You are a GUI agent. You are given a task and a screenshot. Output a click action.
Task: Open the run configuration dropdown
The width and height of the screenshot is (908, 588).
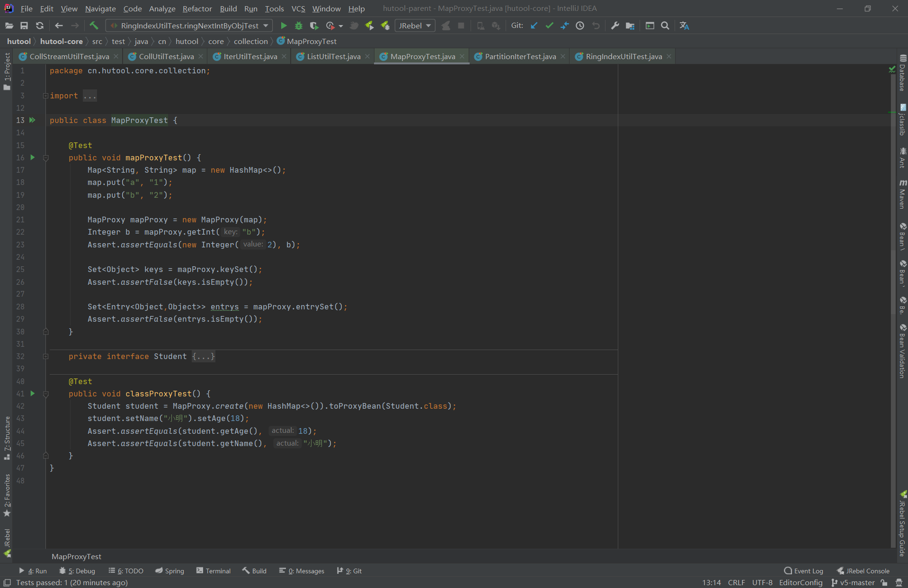189,26
